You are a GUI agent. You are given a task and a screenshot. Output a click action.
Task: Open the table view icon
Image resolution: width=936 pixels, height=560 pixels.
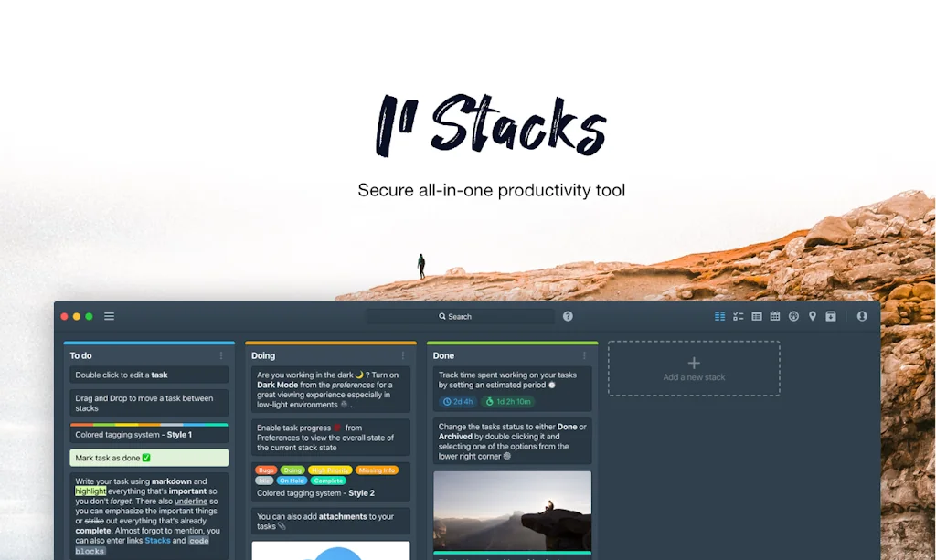pos(757,315)
